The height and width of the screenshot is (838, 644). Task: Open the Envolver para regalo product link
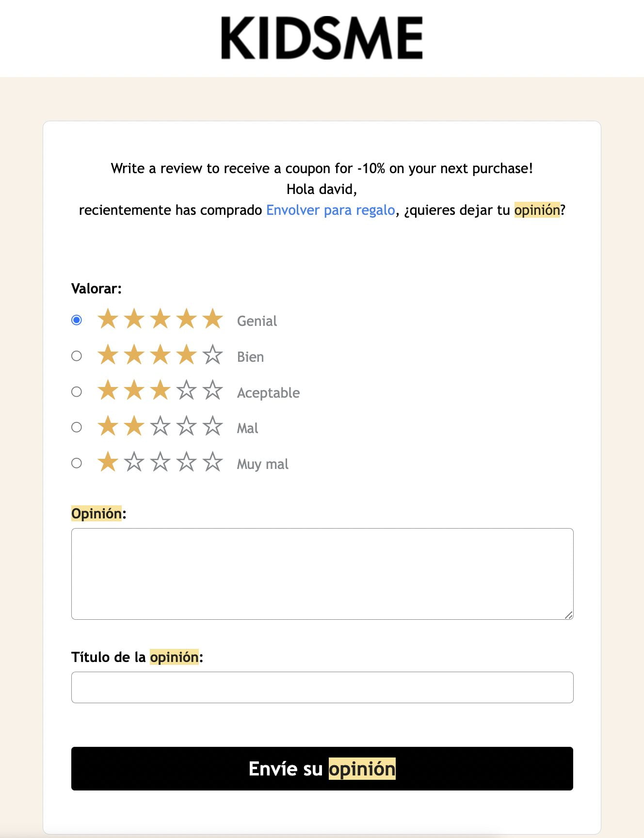coord(331,210)
